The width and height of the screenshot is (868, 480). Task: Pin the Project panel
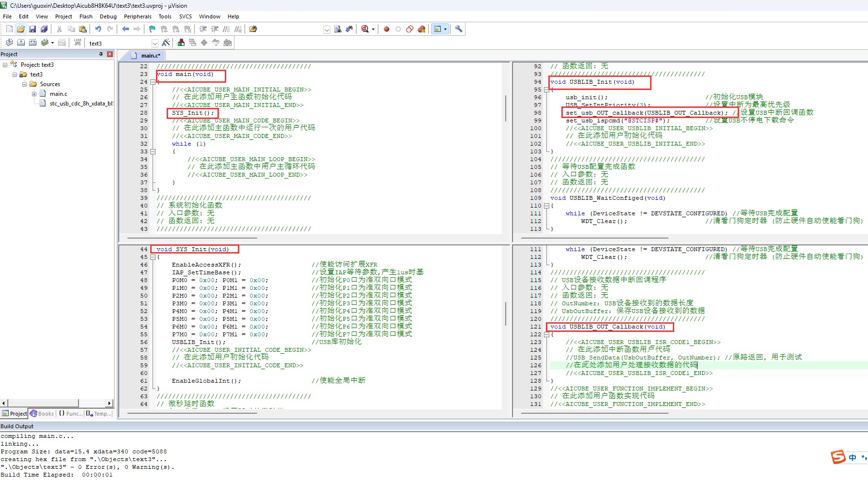(101, 54)
